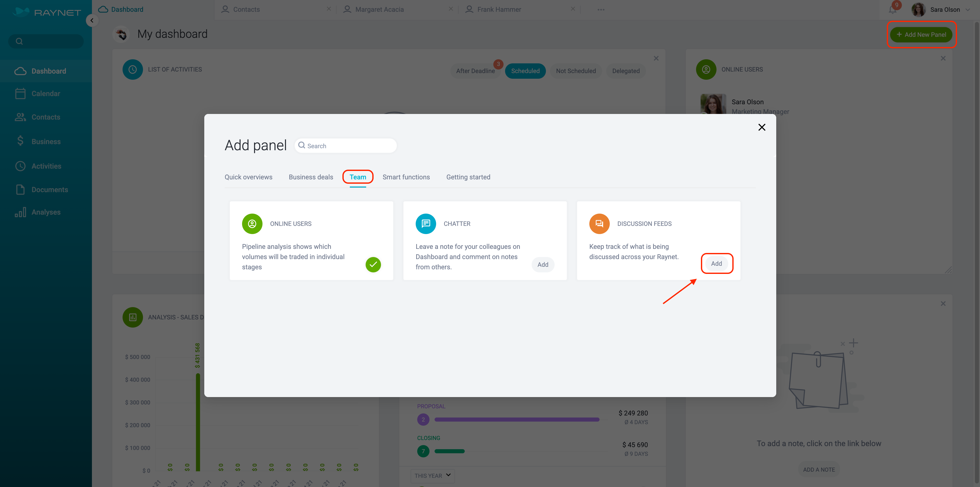Click Sara Olson in the Online Users list
Screen dimensions: 980x487
pyautogui.click(x=748, y=102)
